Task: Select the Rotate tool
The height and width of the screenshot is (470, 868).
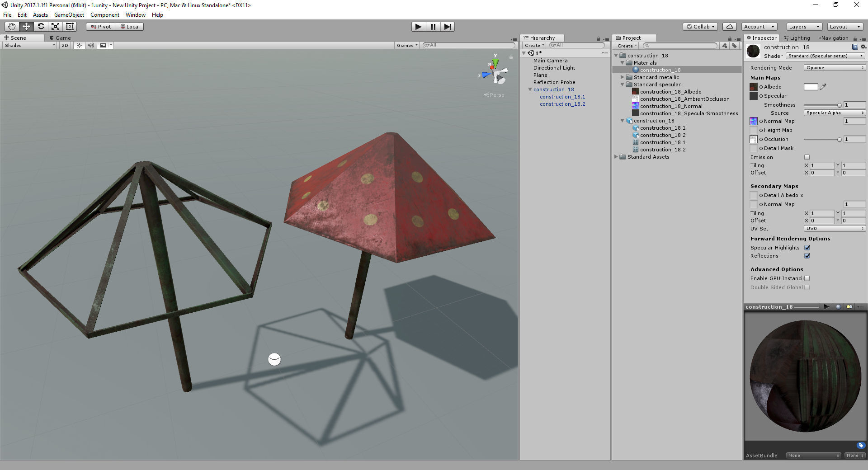Action: (x=41, y=27)
